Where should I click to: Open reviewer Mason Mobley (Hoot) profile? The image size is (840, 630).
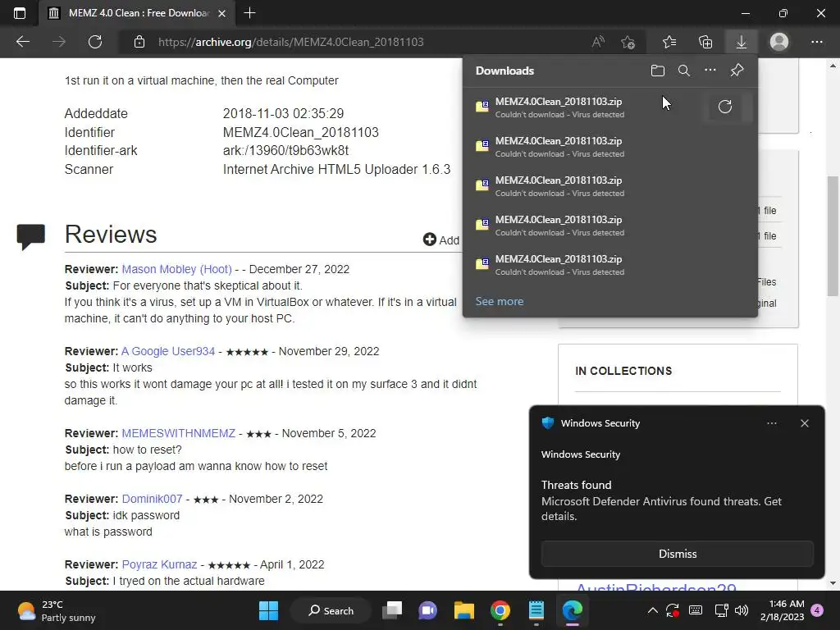pyautogui.click(x=177, y=269)
